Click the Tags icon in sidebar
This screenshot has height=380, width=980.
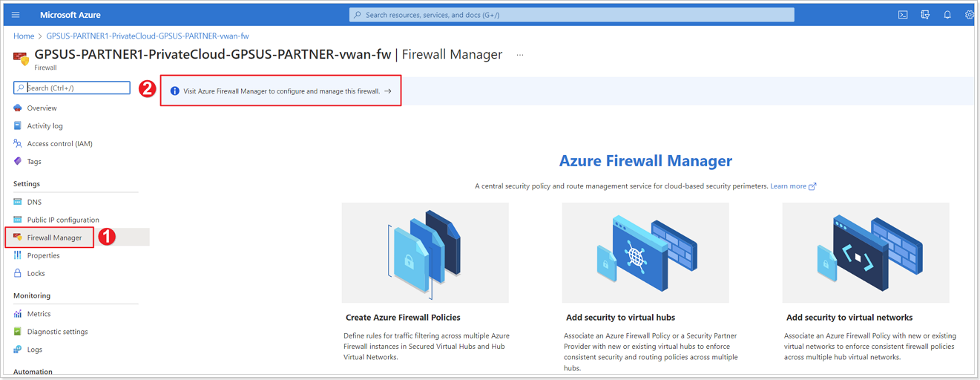(x=18, y=162)
